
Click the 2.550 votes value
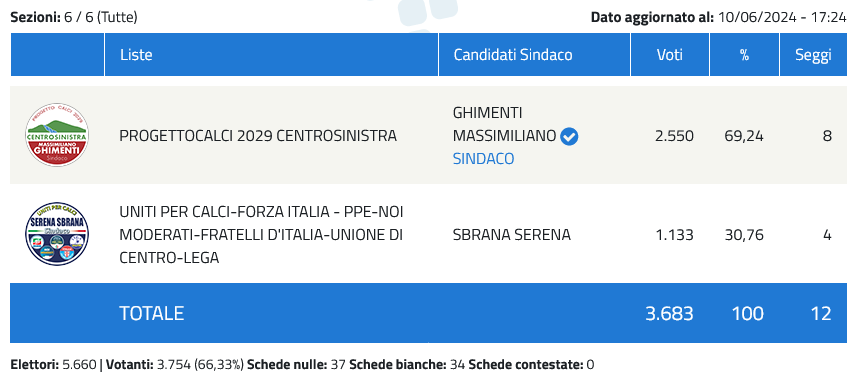[674, 136]
